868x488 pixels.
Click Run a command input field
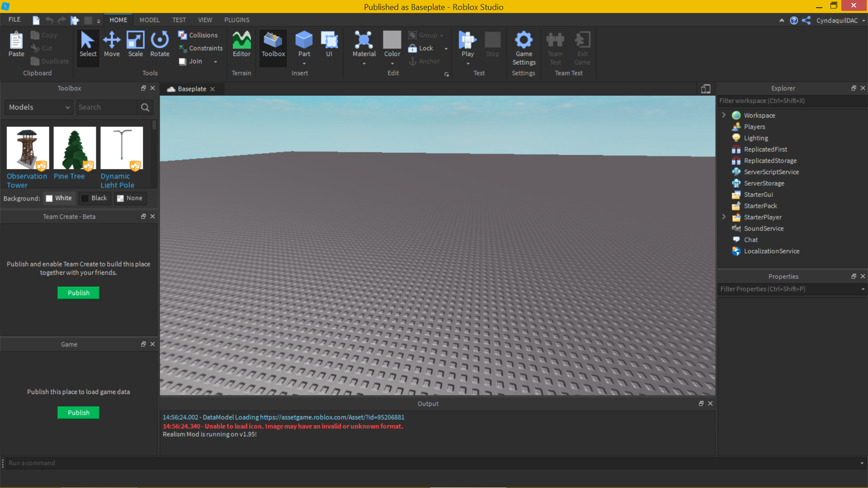434,462
